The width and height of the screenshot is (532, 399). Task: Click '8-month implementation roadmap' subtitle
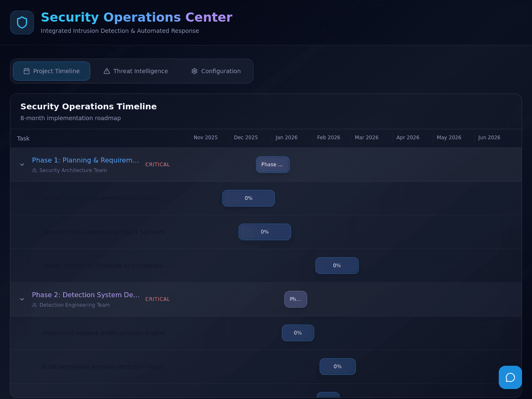71,118
